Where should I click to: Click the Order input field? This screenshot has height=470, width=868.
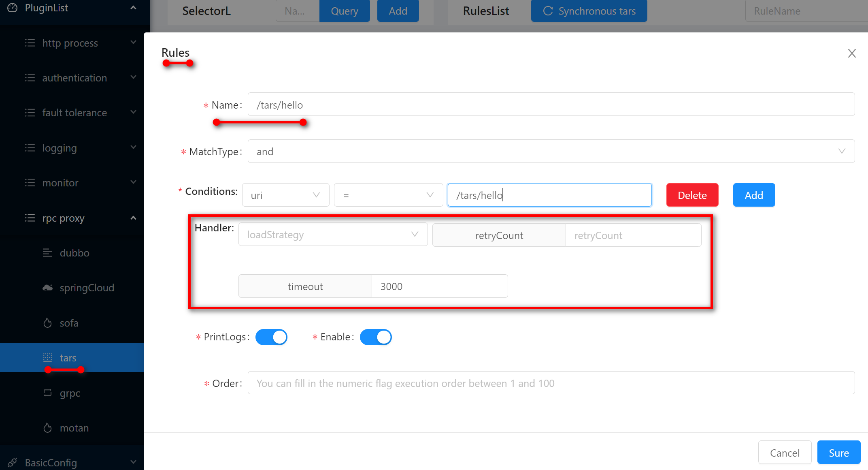(x=551, y=383)
